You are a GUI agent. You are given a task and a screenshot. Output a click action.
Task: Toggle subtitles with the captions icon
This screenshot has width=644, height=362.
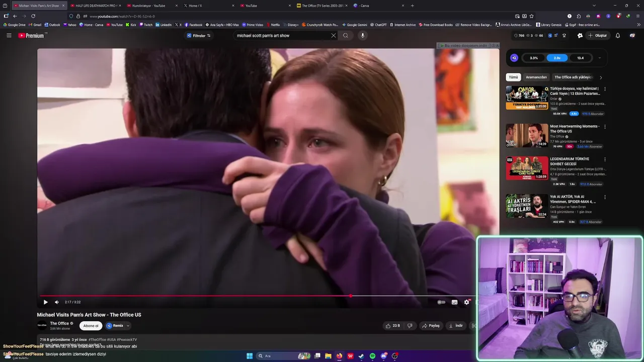coord(454,302)
